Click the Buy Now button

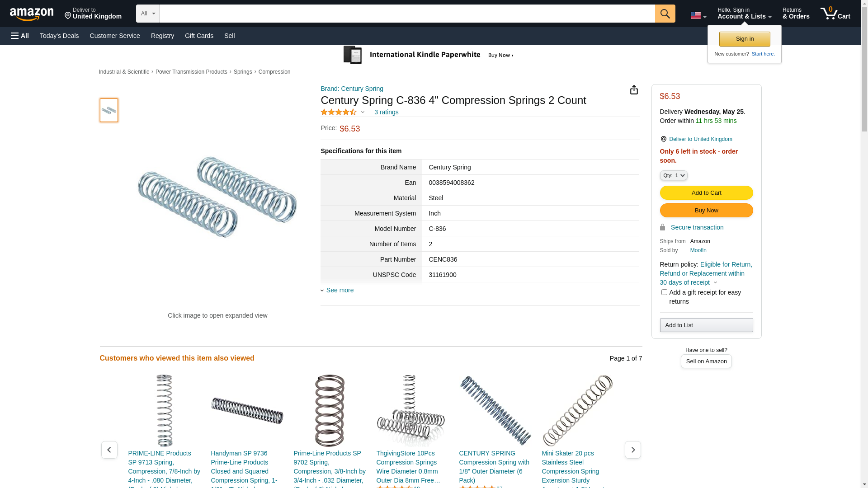coord(706,211)
